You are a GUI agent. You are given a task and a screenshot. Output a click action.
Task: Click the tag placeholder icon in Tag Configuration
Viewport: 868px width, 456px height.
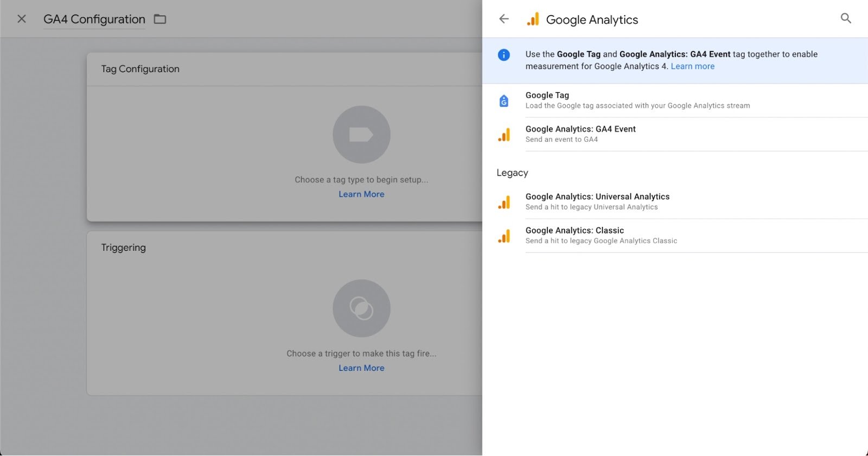point(361,135)
